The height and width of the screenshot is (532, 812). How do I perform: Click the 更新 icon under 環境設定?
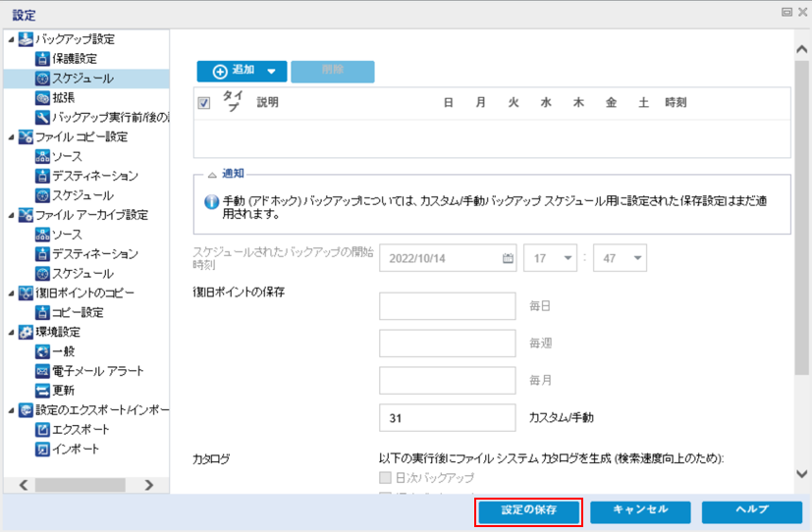tap(42, 390)
